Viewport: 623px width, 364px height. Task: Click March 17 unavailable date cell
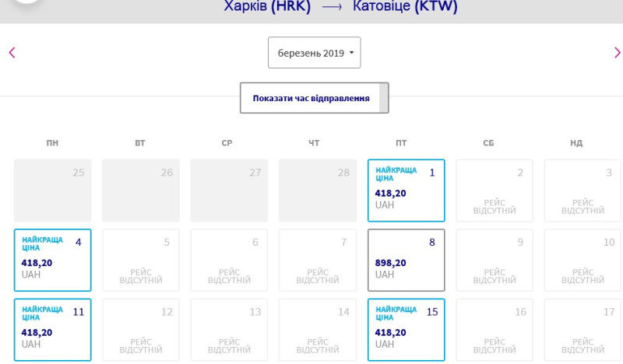[x=583, y=329]
